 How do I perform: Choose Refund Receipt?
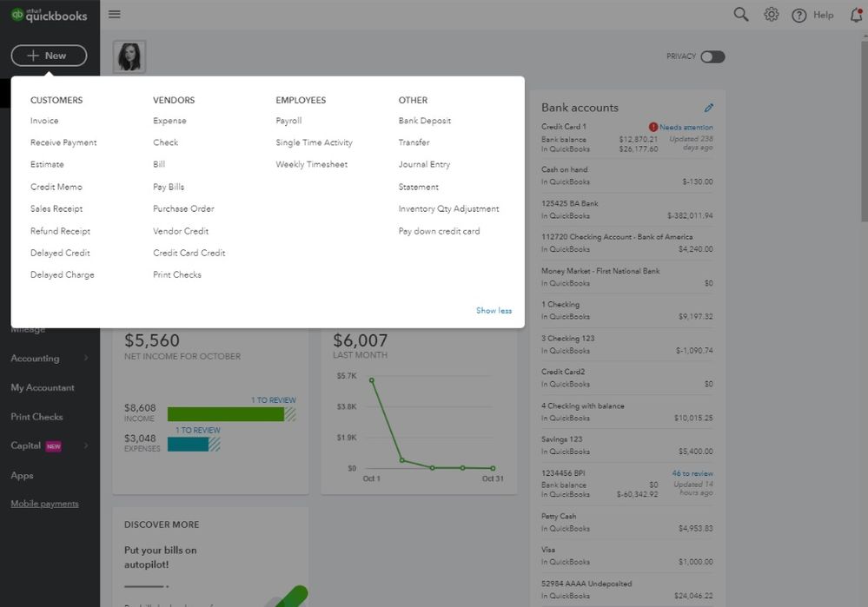pyautogui.click(x=60, y=231)
